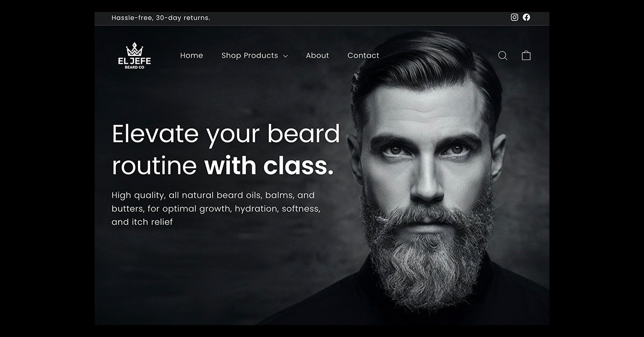
Task: Click the 30-day returns announcement text
Action: click(161, 18)
